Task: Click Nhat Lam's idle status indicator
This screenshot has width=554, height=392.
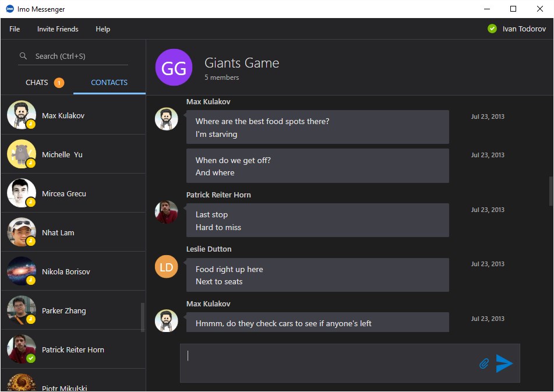Action: [x=29, y=241]
